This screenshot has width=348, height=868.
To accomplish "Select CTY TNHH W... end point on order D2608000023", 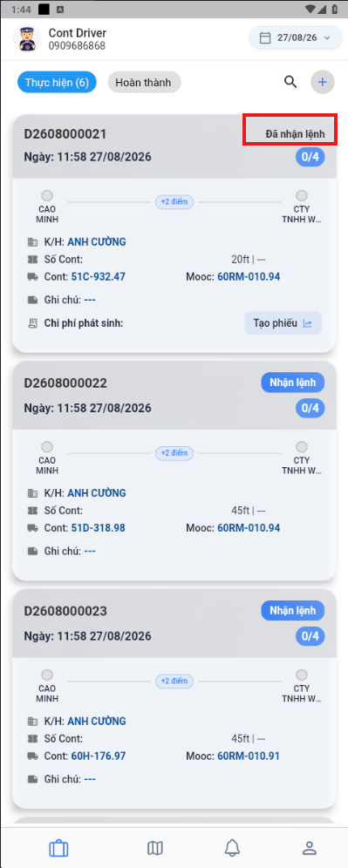I will tap(302, 686).
